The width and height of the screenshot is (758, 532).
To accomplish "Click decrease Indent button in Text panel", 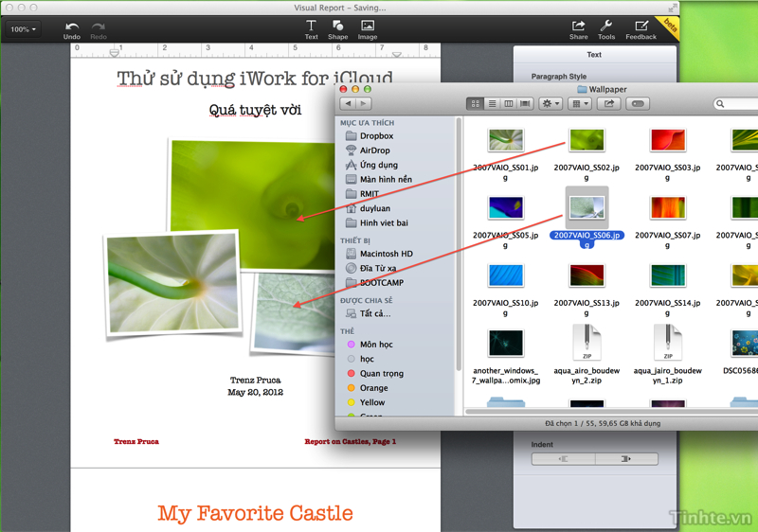I will click(564, 458).
